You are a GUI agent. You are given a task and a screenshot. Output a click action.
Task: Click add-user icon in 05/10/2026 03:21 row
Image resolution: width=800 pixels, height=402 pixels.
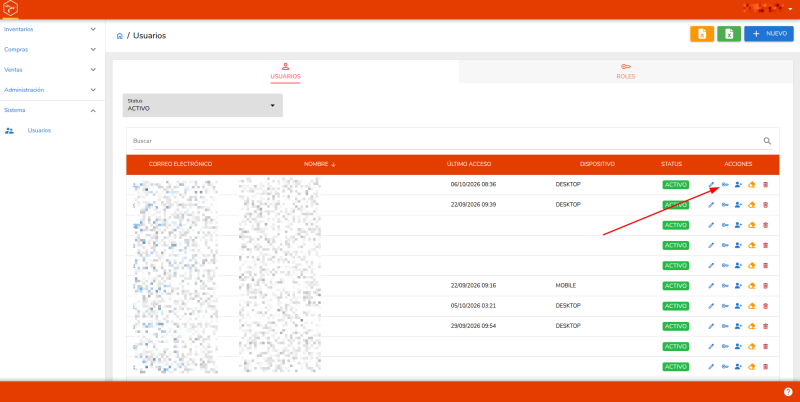[738, 306]
